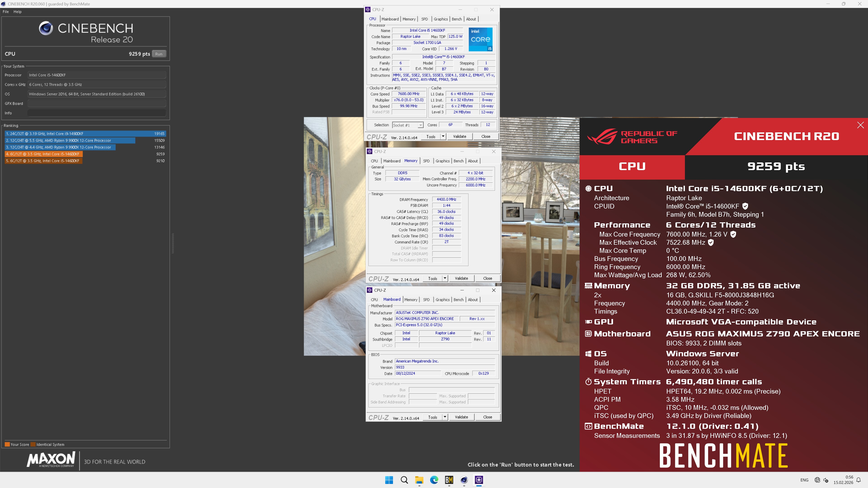868x488 pixels.
Task: Open SPD tab in top CPU-Z window
Action: click(x=425, y=19)
